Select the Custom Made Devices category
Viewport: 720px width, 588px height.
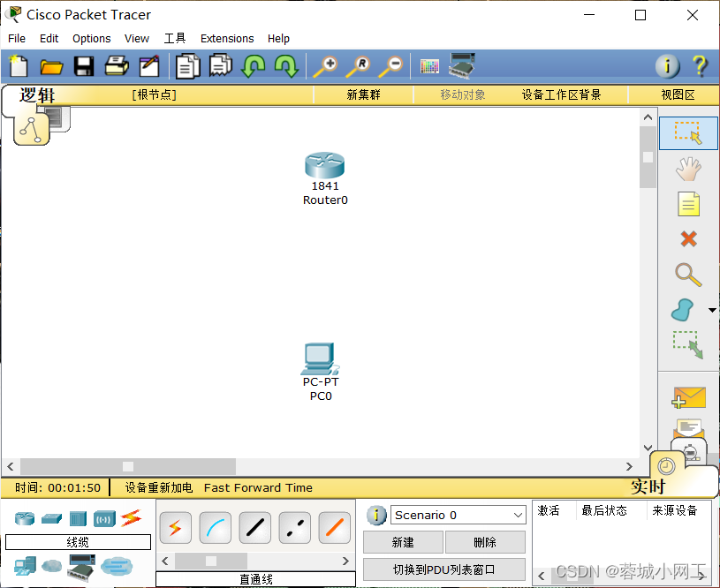point(81,568)
